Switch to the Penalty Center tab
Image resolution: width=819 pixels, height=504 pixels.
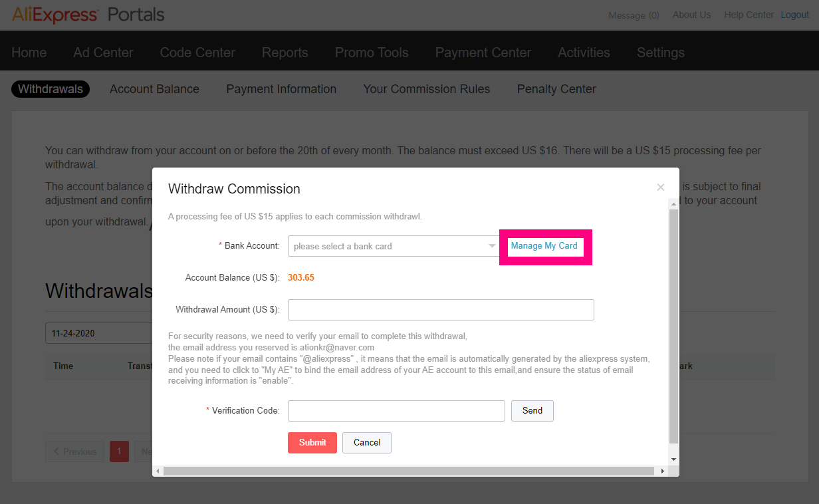click(556, 89)
